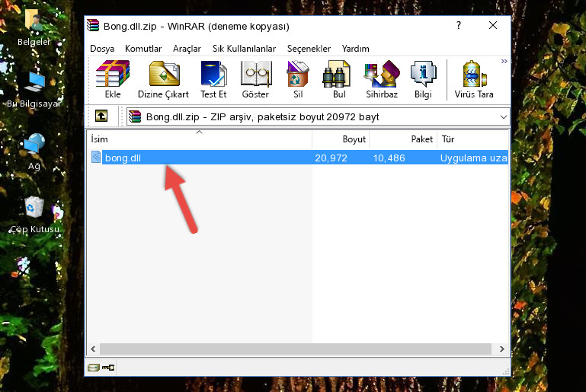
Task: Close the WinRAR window
Action: [x=493, y=25]
